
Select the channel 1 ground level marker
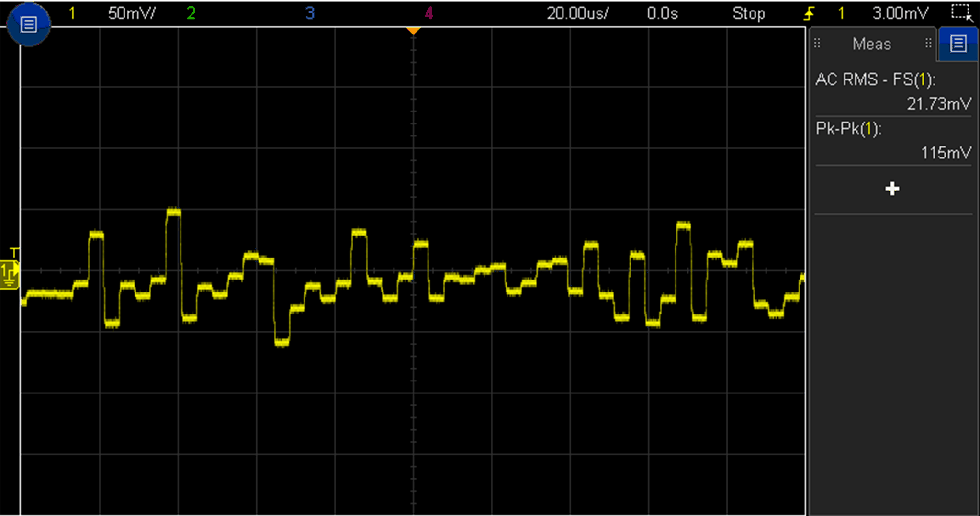[x=10, y=274]
